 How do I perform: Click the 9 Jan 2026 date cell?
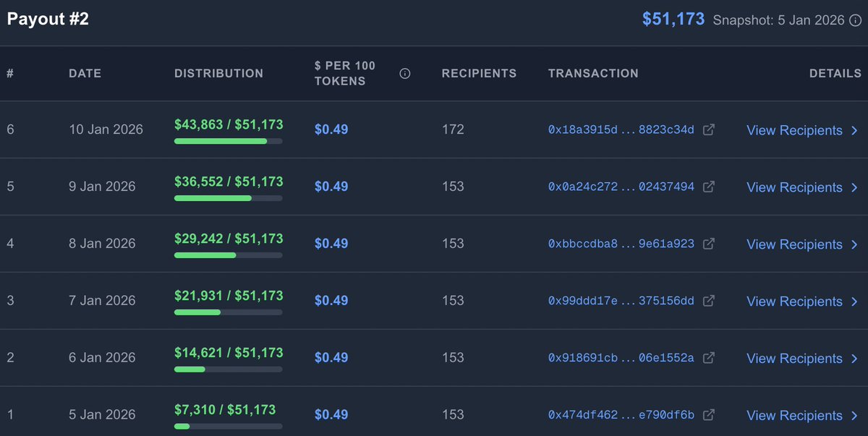102,187
